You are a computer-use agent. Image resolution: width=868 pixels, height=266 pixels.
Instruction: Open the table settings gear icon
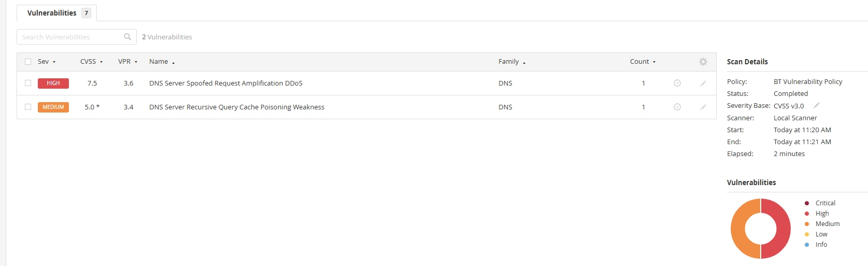click(x=703, y=62)
